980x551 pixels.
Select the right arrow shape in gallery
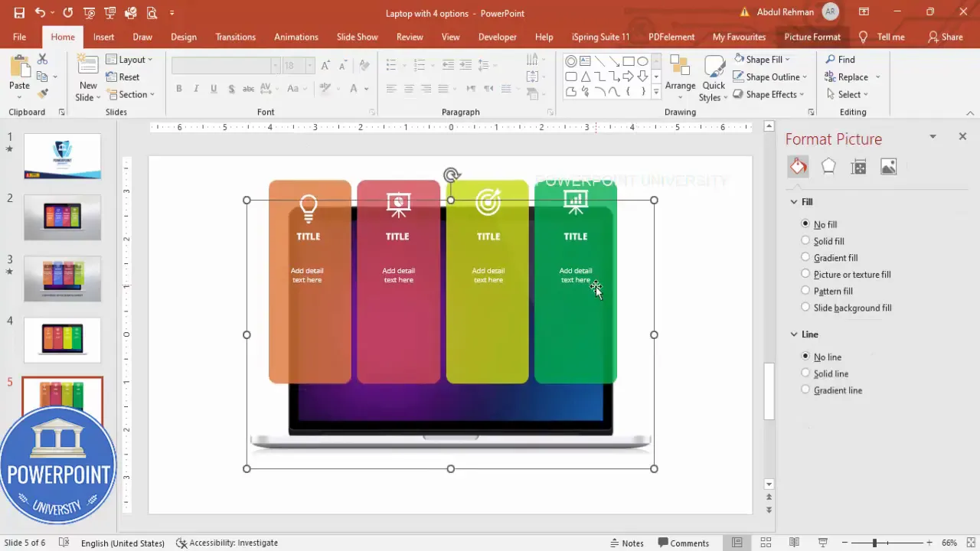pyautogui.click(x=628, y=77)
